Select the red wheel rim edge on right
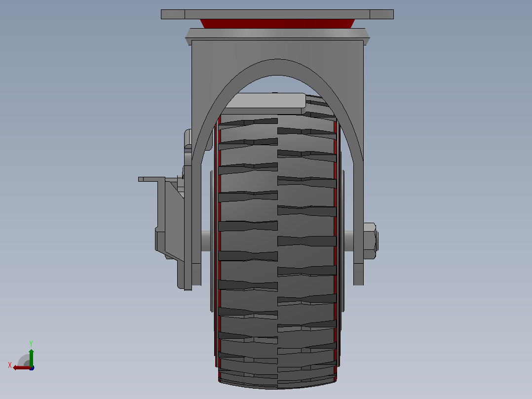 335,248
